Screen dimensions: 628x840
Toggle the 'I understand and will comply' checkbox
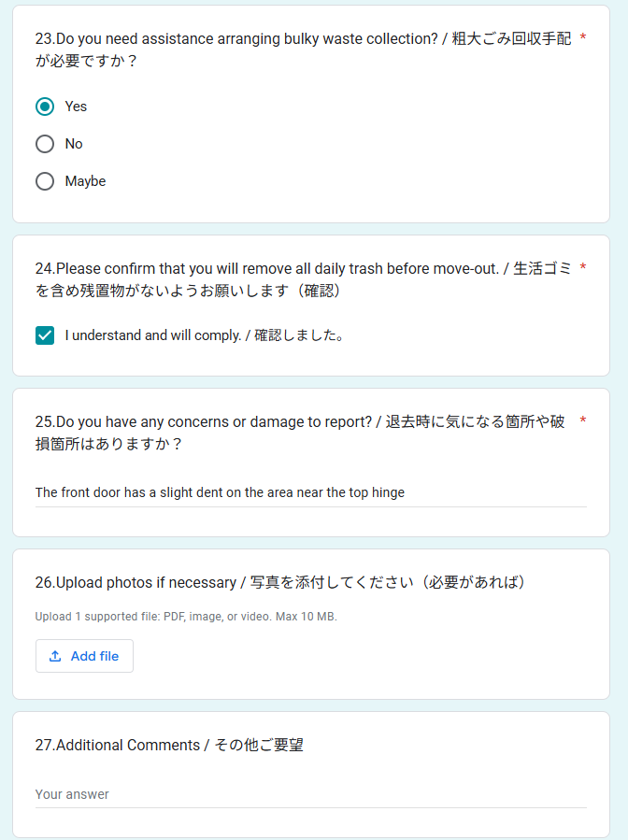pyautogui.click(x=45, y=335)
